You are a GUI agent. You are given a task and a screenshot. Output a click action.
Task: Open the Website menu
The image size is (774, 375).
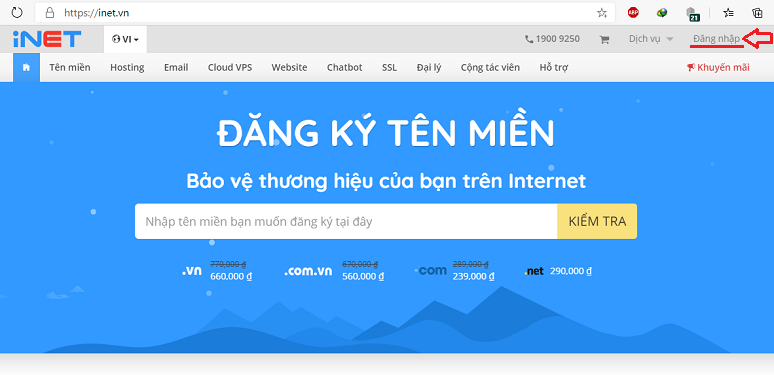pos(289,68)
